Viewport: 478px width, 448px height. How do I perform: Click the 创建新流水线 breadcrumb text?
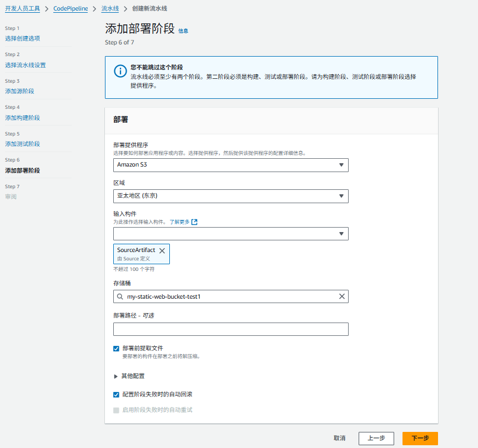coord(149,8)
